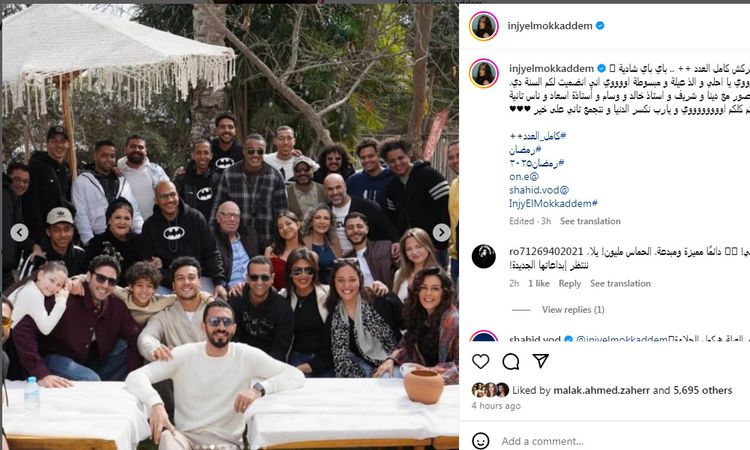Screen dimensions: 750x450
Task: View the 1 like on comment
Action: (539, 284)
